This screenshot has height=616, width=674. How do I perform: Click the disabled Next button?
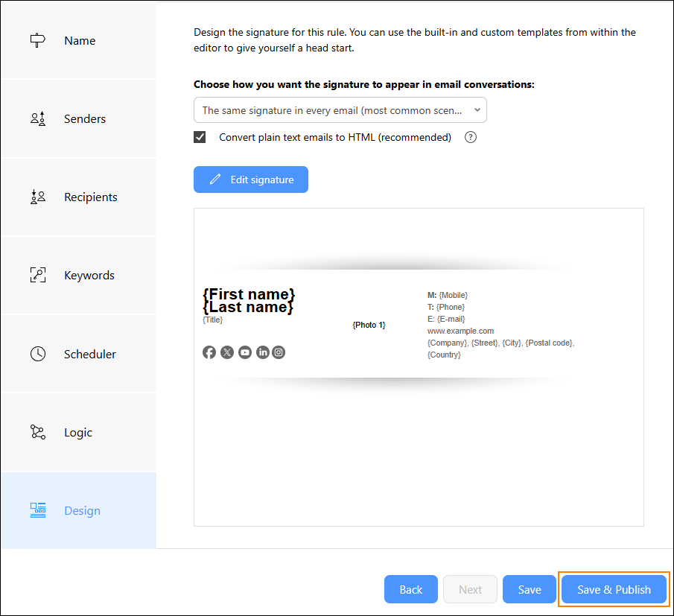tap(470, 589)
